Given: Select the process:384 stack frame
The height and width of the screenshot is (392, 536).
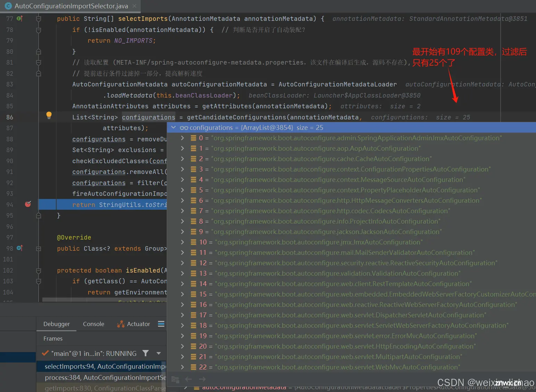Looking at the screenshot, I should click(101, 377).
